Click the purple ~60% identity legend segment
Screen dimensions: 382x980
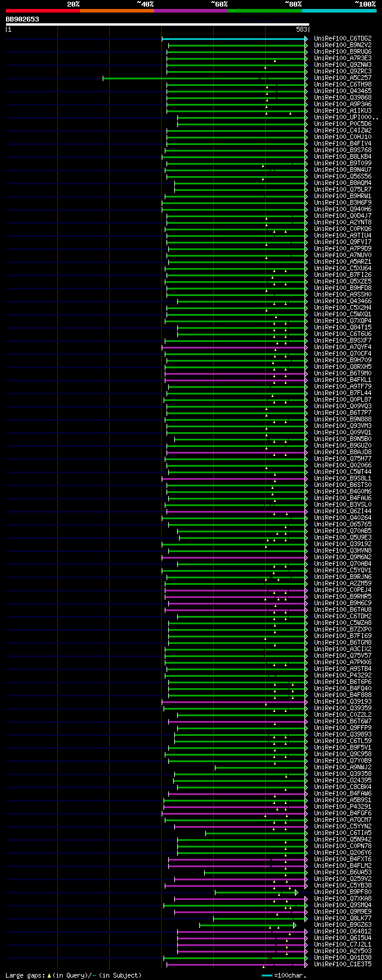191,11
